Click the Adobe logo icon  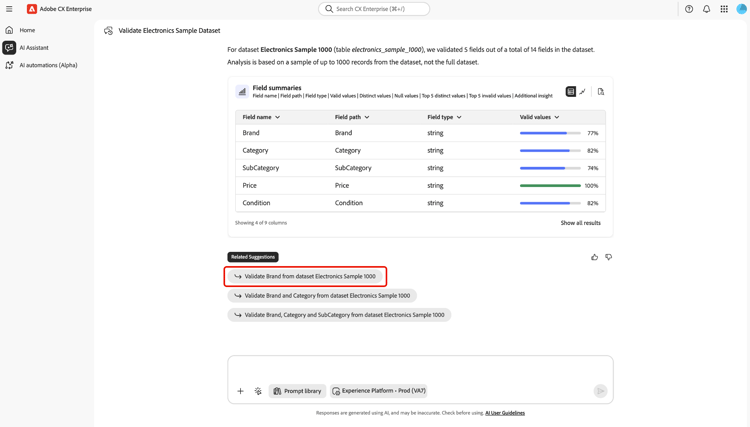(32, 9)
